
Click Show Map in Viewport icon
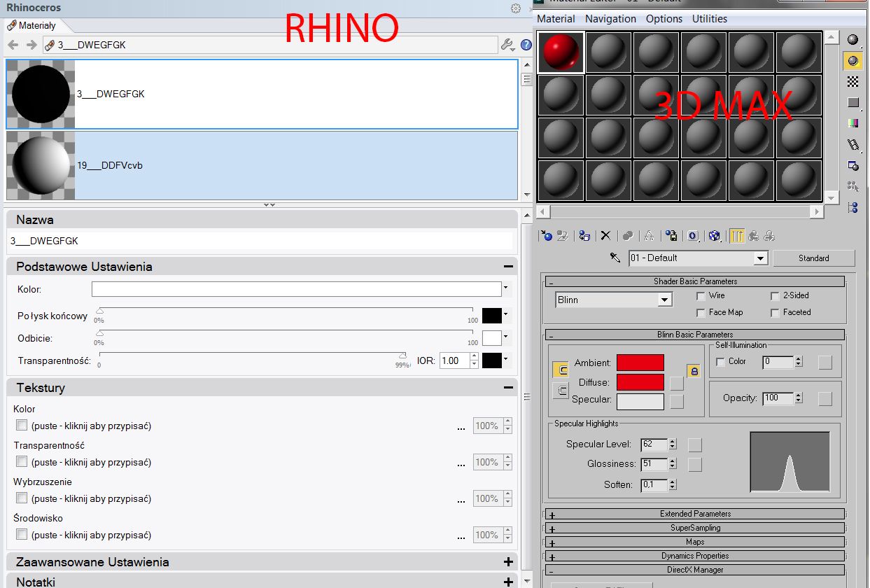pos(715,236)
